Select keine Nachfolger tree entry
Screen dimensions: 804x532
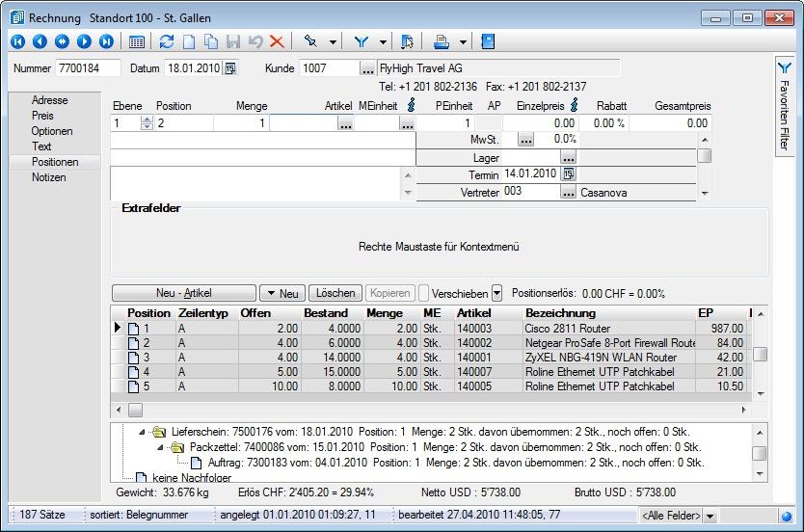point(192,478)
